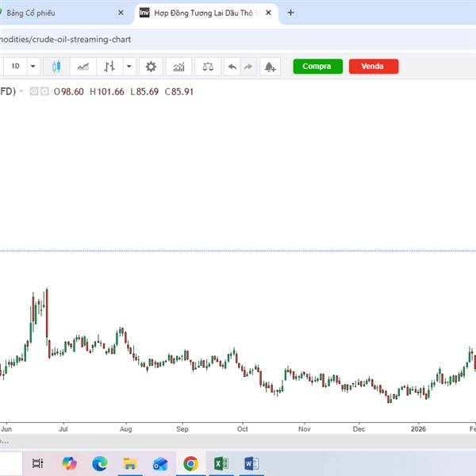The width and height of the screenshot is (476, 476).
Task: Choose the bar chart type icon
Action: pos(109,66)
